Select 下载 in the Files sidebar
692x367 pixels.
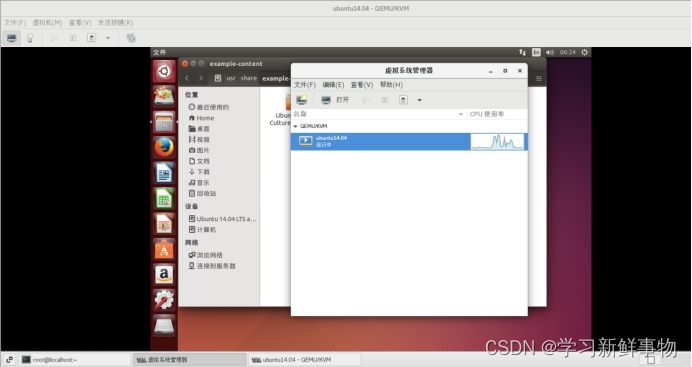tap(199, 172)
